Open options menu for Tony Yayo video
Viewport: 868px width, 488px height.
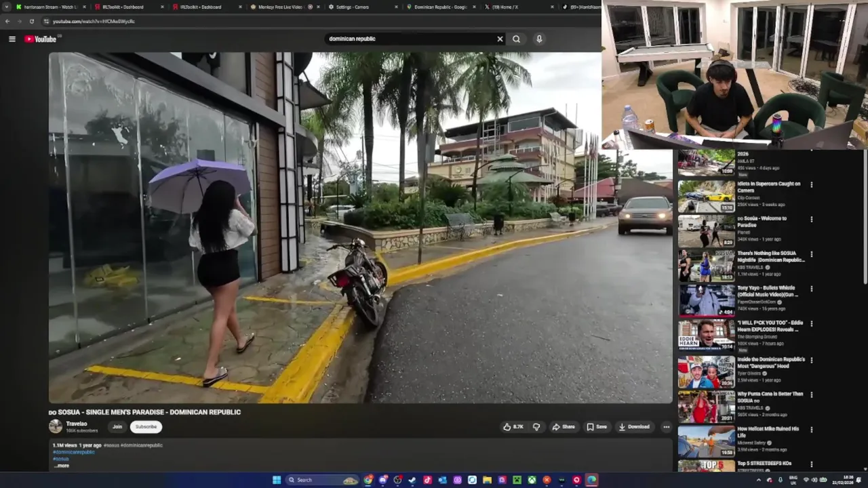tap(811, 289)
